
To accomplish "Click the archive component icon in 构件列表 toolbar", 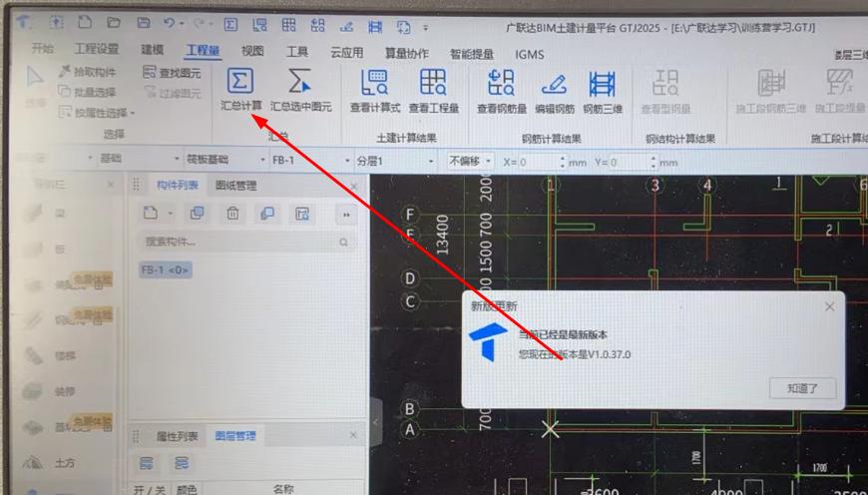I will pos(301,214).
